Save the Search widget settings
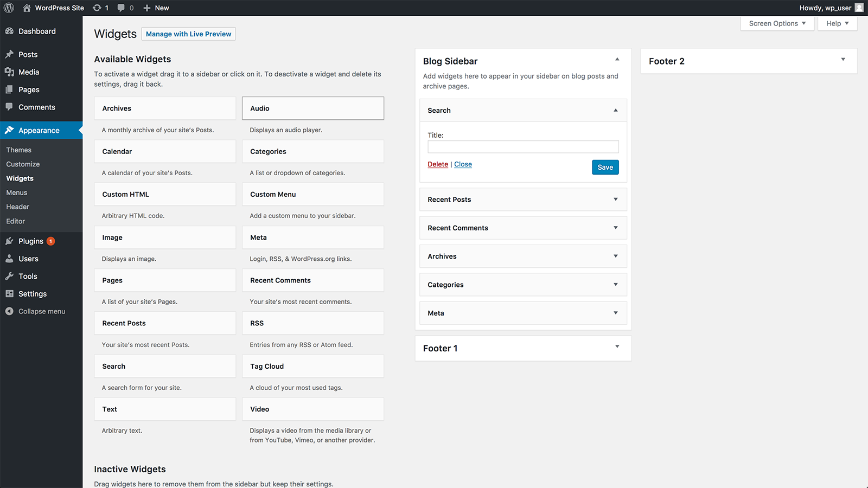 click(x=605, y=167)
